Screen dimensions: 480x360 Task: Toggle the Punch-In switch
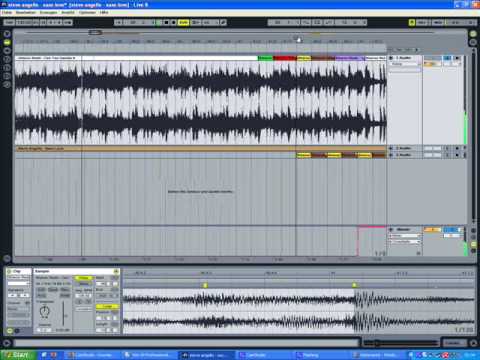click(x=306, y=22)
